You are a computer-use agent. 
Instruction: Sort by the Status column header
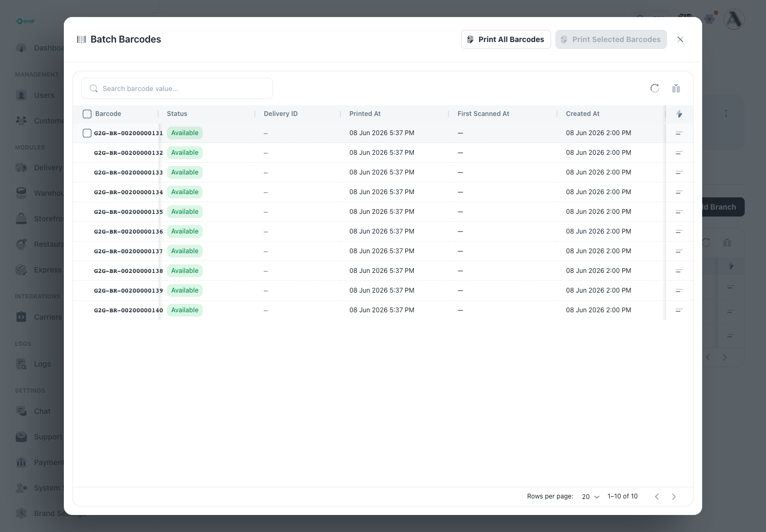pos(177,114)
